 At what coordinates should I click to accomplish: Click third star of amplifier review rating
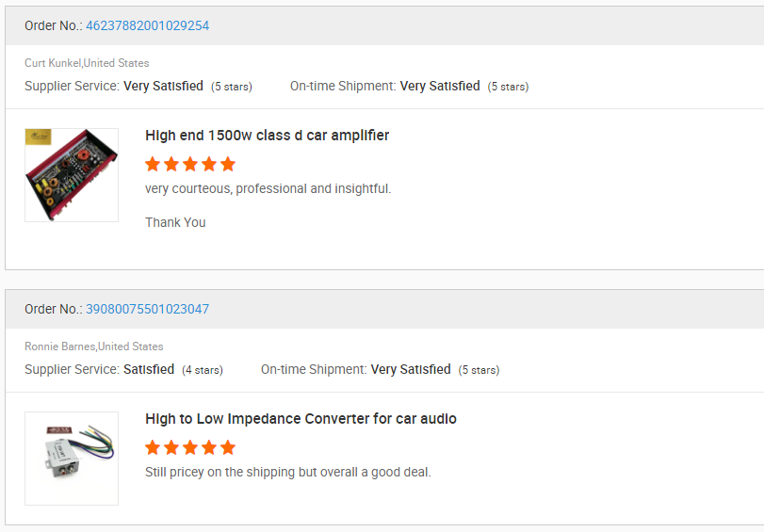[190, 164]
